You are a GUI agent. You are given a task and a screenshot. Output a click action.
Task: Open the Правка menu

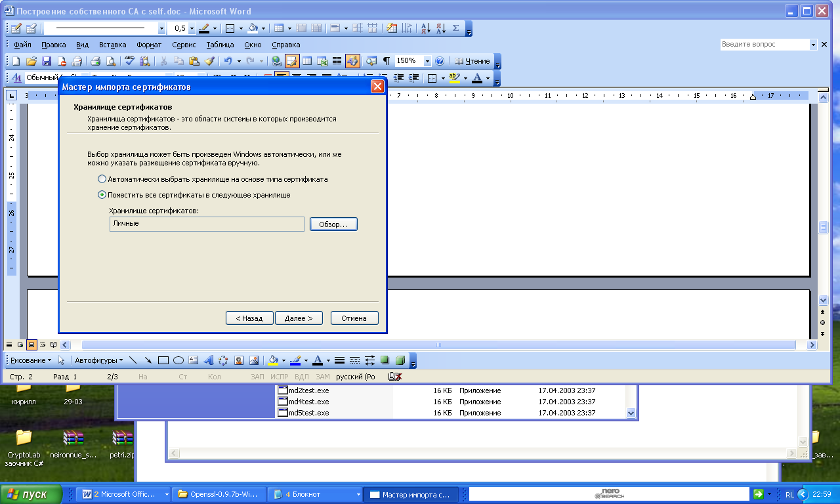(x=53, y=45)
